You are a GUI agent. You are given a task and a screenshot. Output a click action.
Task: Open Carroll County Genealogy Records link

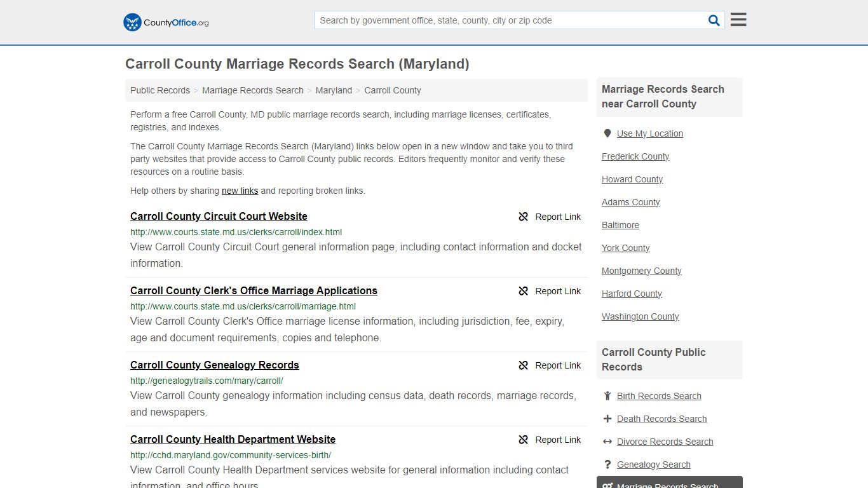point(215,365)
